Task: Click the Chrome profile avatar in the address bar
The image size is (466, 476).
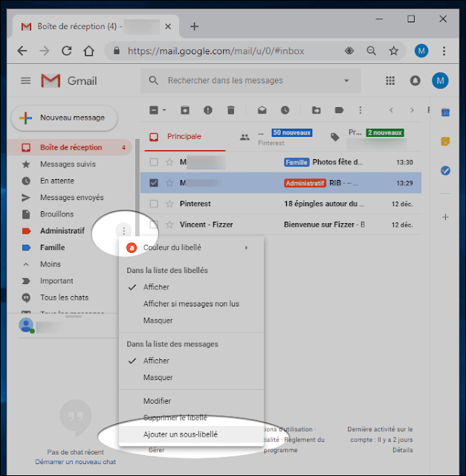Action: (421, 51)
